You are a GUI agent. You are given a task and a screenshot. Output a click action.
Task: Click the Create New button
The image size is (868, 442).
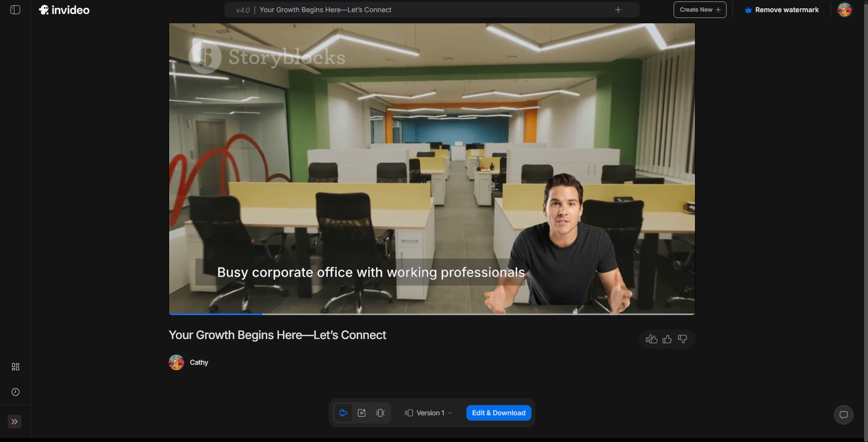(700, 10)
